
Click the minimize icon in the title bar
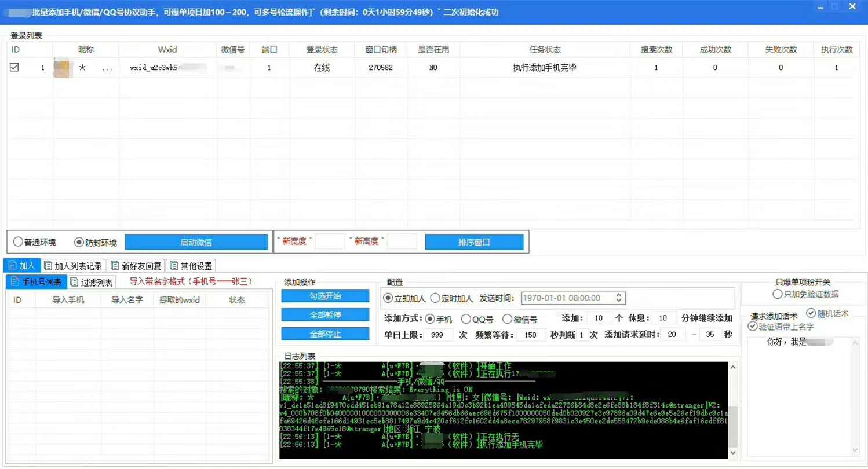[x=822, y=8]
